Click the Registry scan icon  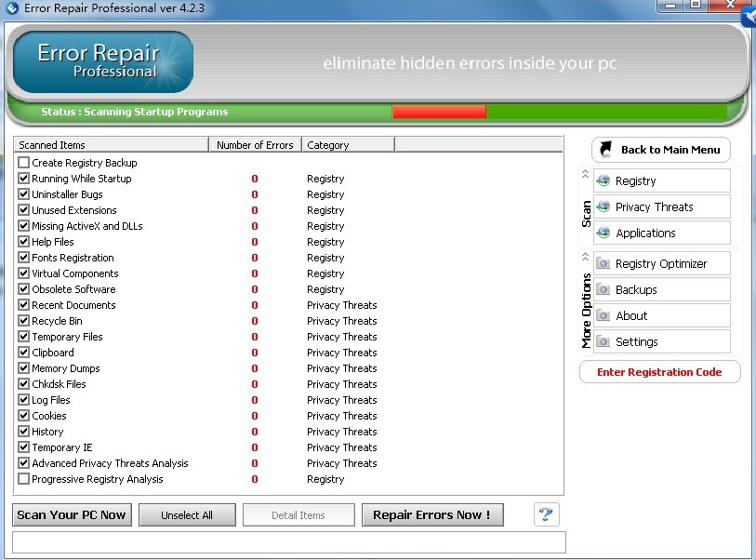[603, 181]
